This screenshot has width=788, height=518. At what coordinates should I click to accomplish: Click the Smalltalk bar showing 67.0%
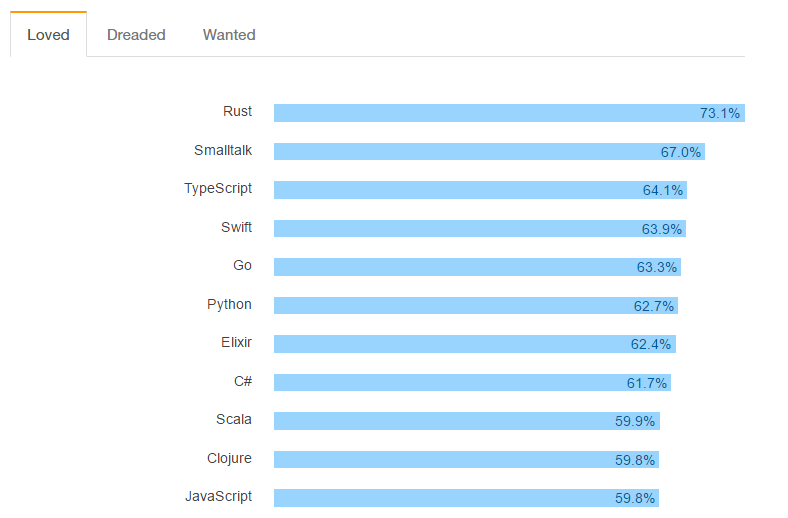coord(489,152)
